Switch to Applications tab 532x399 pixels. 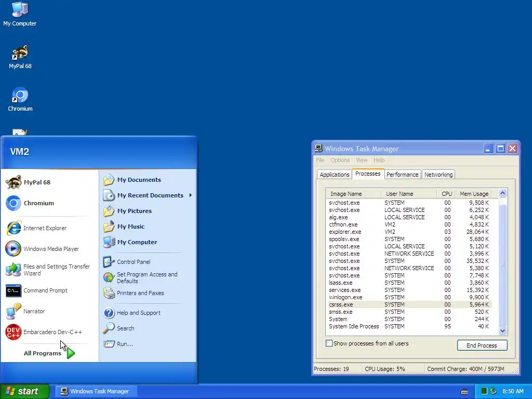tap(334, 175)
